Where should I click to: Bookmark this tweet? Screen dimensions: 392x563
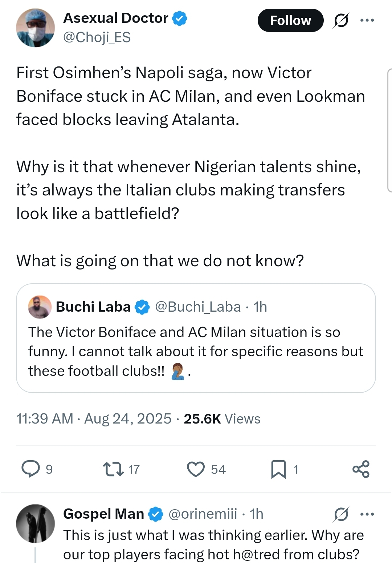[278, 469]
